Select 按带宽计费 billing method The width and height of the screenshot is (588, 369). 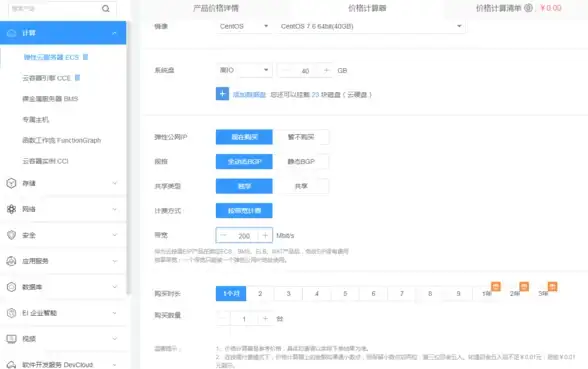pyautogui.click(x=244, y=211)
